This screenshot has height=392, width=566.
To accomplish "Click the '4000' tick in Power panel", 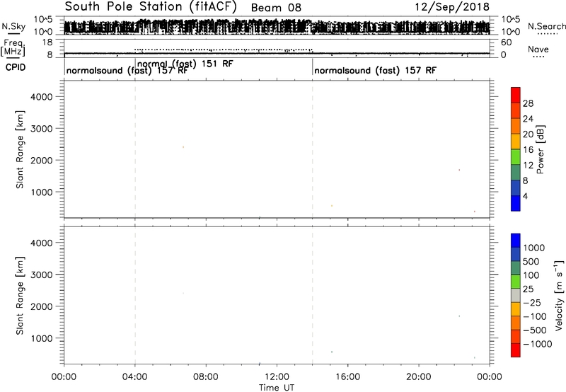I will tap(42, 97).
